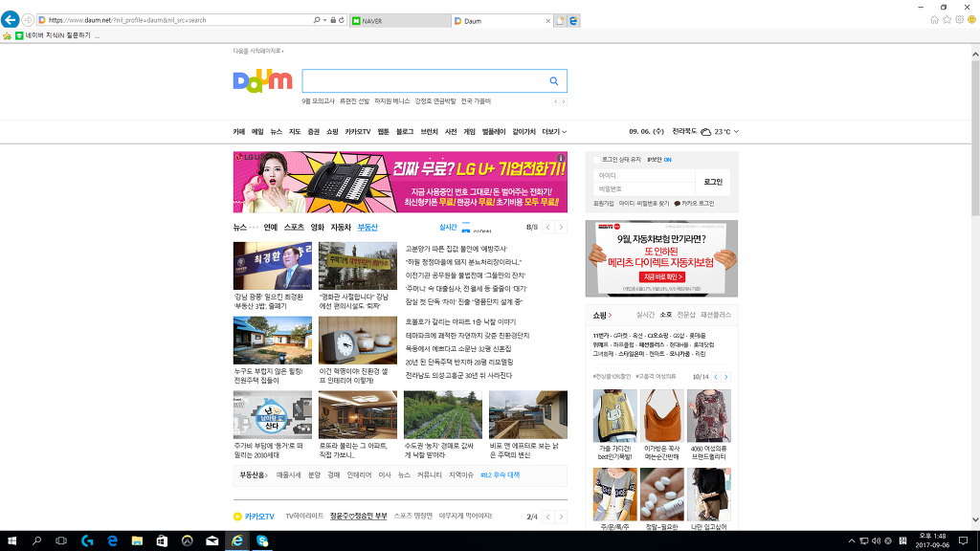This screenshot has height=551, width=980.
Task: Open the 메일 menu item
Action: [257, 132]
